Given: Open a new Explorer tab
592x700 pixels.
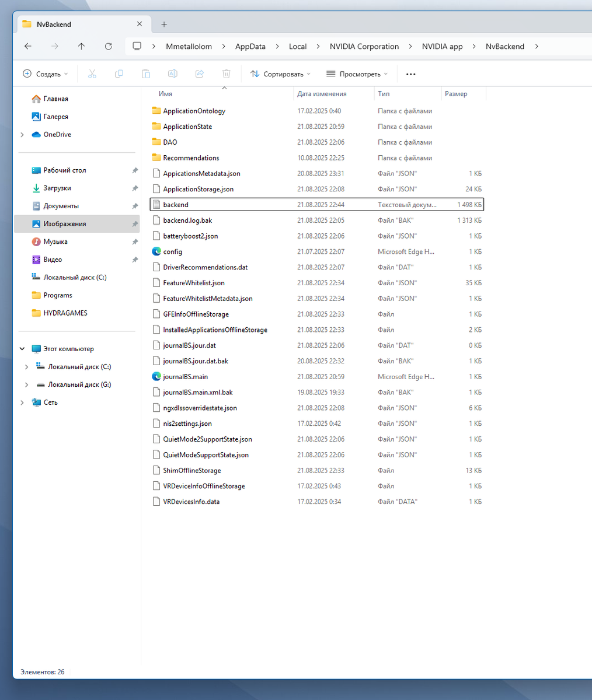Looking at the screenshot, I should pos(164,24).
